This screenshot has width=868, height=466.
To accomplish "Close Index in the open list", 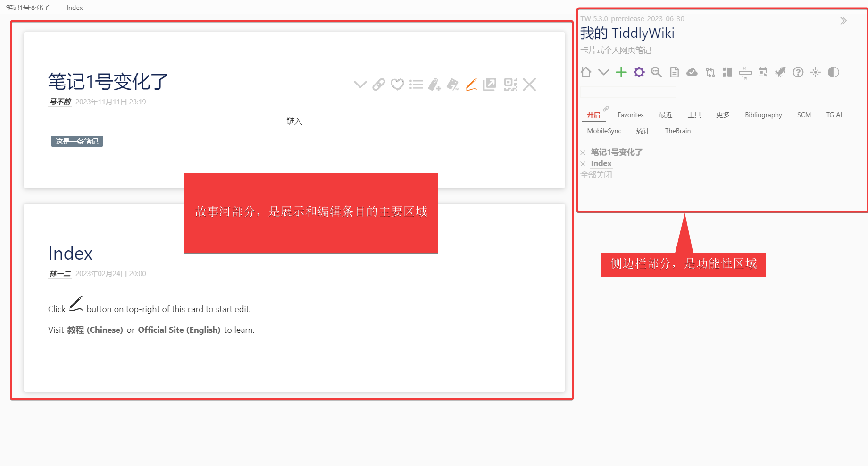I will tap(583, 164).
